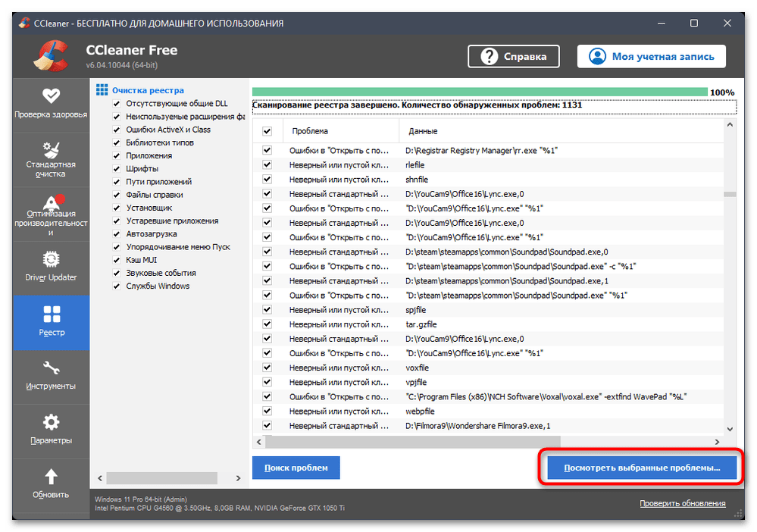Select the tar.gzfile result row
This screenshot has height=532, width=757.
(487, 324)
